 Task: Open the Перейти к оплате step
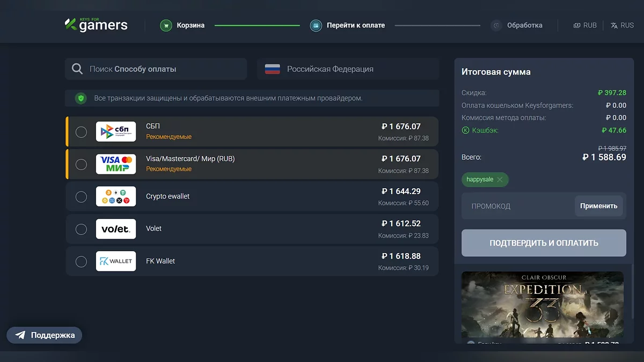coord(355,25)
